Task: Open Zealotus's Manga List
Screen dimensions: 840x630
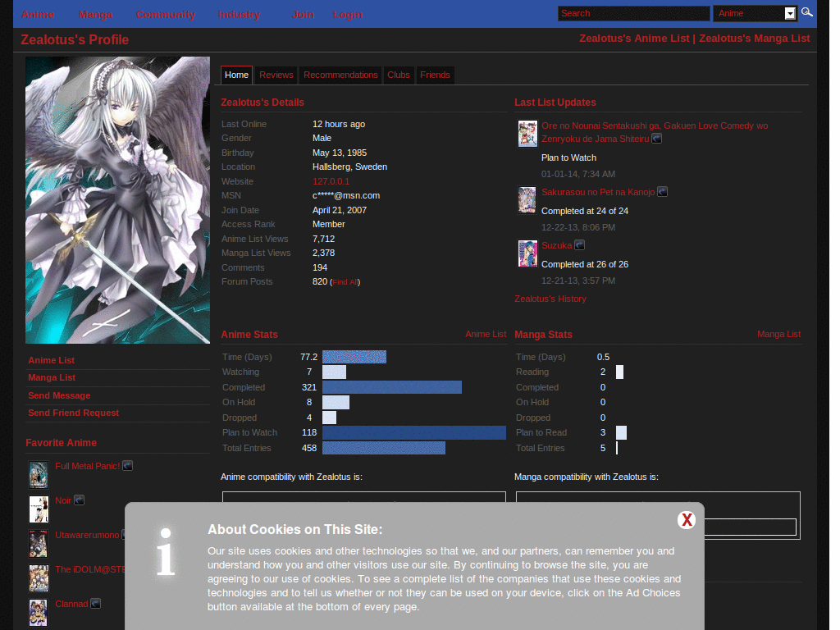Action: 754,38
